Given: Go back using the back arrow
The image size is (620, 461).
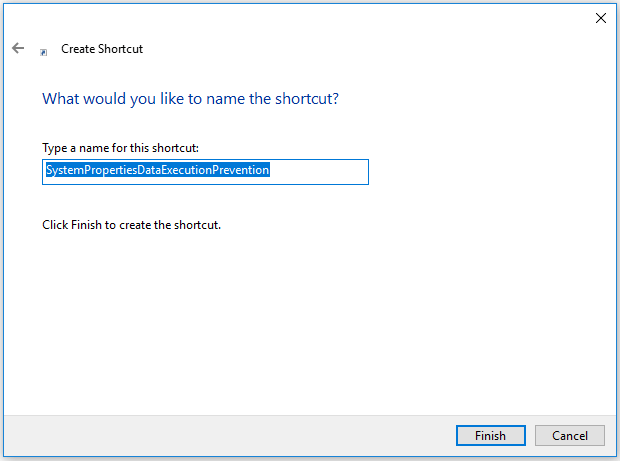Looking at the screenshot, I should pyautogui.click(x=18, y=48).
